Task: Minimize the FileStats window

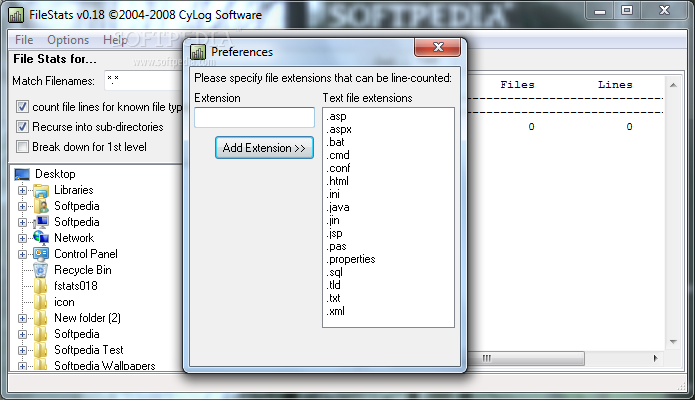Action: (x=600, y=11)
